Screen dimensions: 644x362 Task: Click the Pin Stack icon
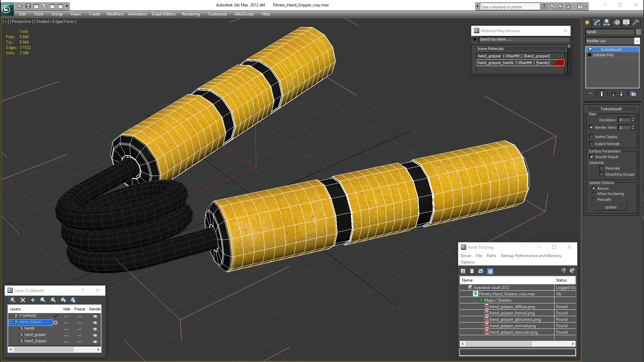pos(590,94)
